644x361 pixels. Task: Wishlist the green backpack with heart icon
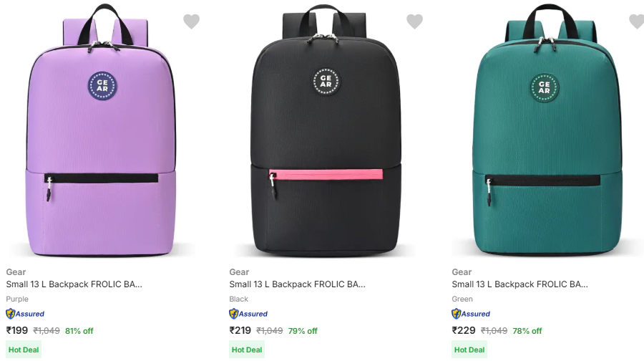click(x=636, y=21)
